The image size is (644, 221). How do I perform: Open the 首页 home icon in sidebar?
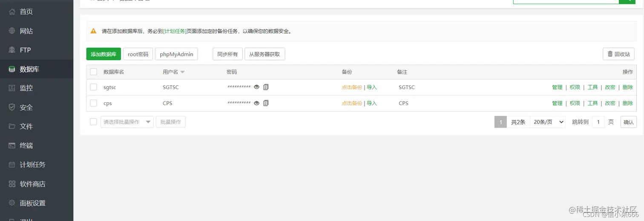tap(12, 11)
